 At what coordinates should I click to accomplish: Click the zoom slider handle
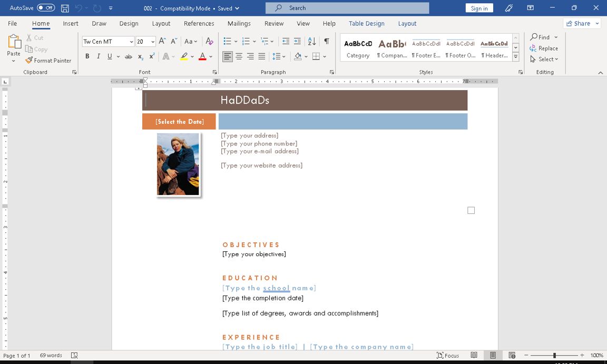click(554, 355)
